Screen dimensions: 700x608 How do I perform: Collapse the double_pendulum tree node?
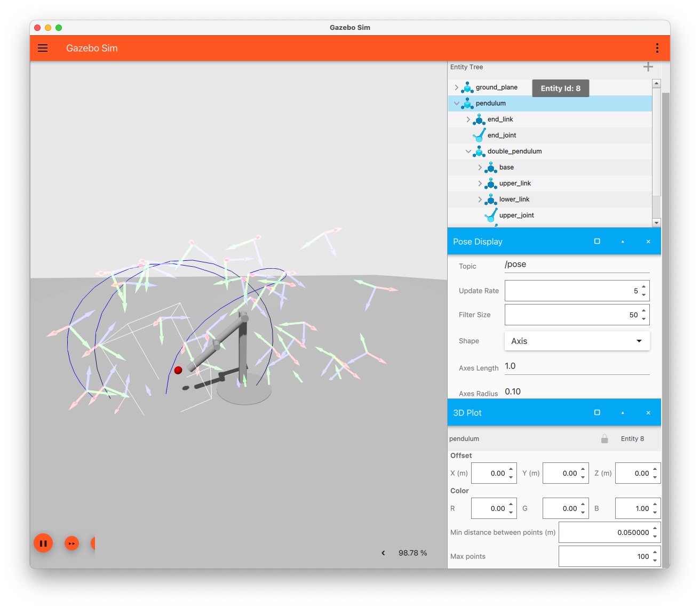tap(468, 151)
